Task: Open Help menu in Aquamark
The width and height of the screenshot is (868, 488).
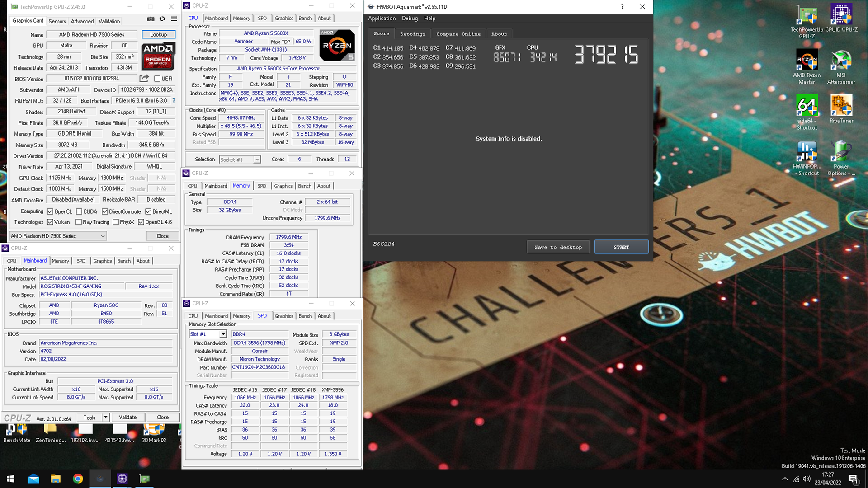Action: click(429, 19)
